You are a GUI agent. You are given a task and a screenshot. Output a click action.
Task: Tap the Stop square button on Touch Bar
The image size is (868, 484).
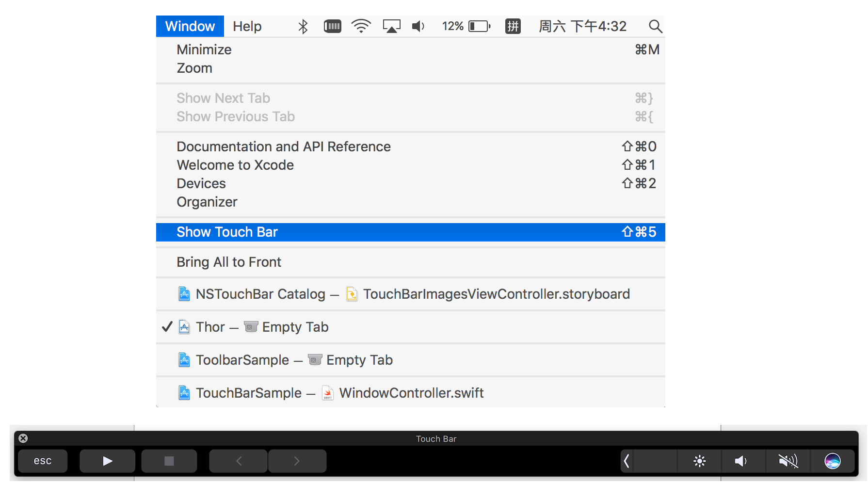169,461
